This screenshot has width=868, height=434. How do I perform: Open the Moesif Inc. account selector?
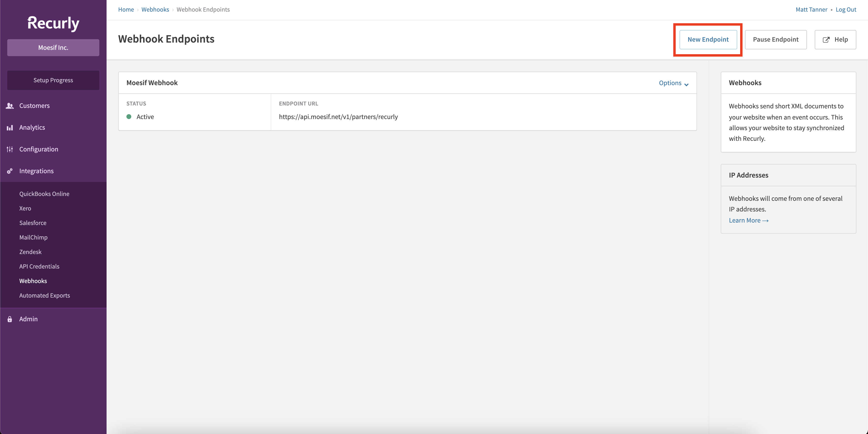(53, 47)
